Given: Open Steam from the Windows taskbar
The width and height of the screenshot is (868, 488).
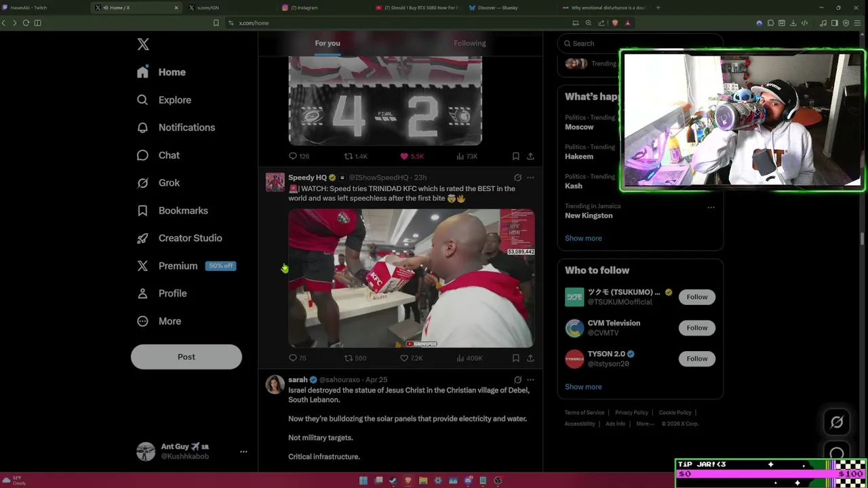Looking at the screenshot, I should pos(393,481).
